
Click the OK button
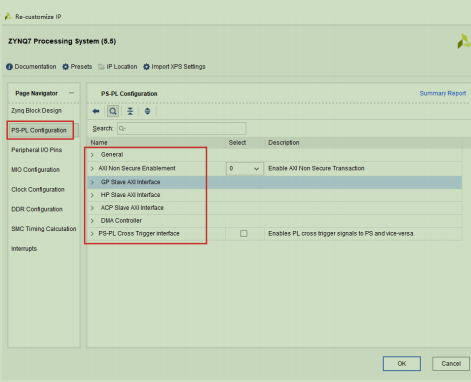[x=402, y=363]
